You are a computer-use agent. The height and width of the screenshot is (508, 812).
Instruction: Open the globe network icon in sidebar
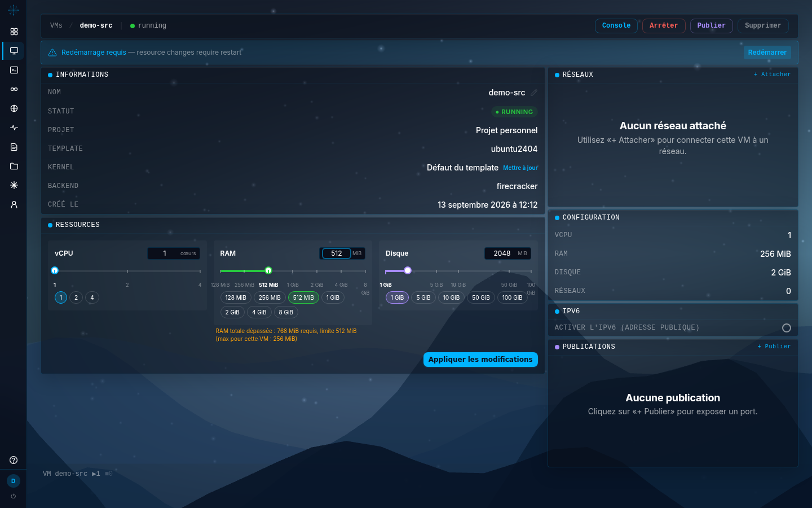pos(14,108)
